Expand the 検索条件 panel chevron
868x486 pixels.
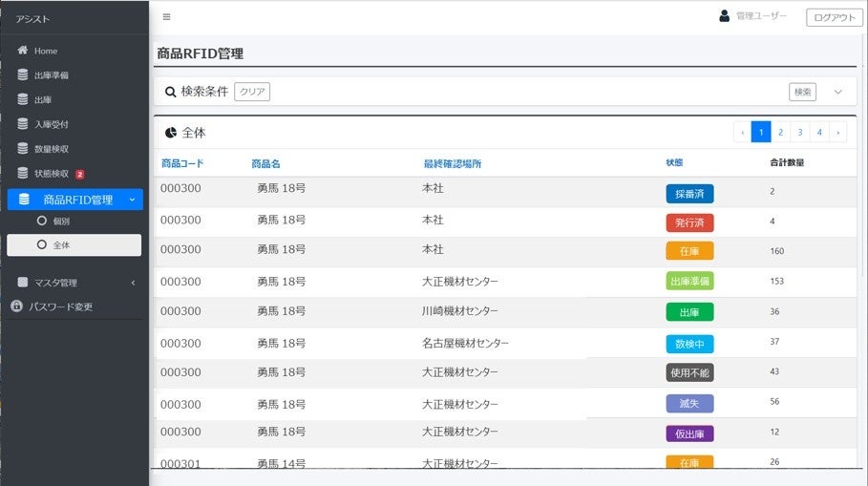[838, 92]
